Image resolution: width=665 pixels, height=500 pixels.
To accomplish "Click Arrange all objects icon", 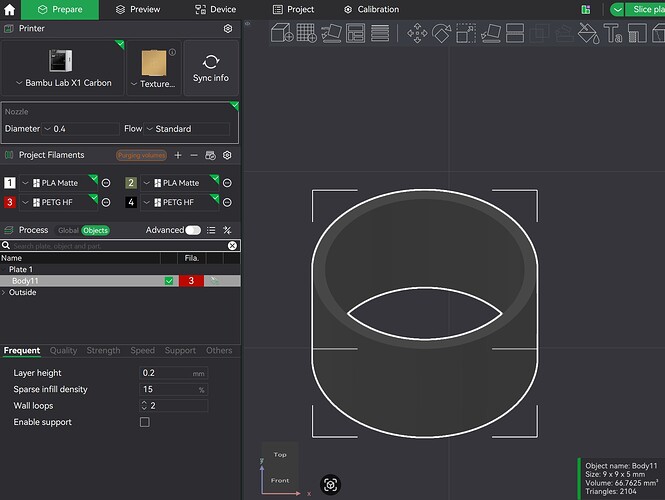I will pyautogui.click(x=355, y=33).
